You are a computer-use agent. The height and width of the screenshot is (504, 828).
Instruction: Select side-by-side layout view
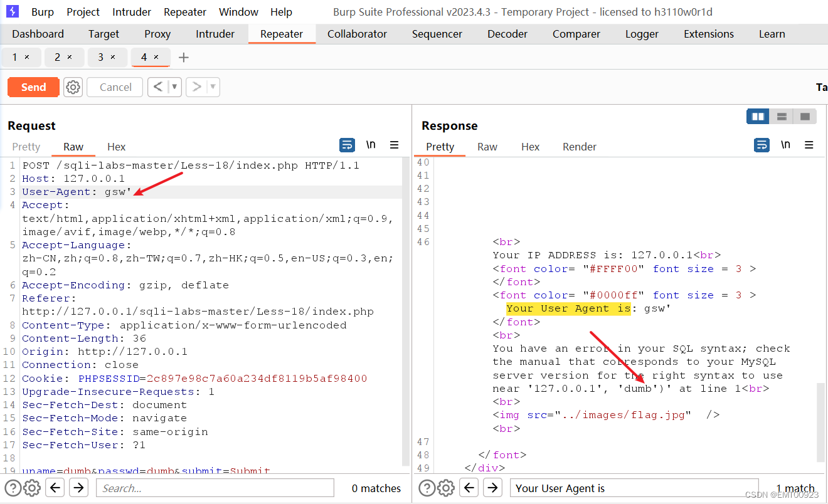(x=758, y=117)
